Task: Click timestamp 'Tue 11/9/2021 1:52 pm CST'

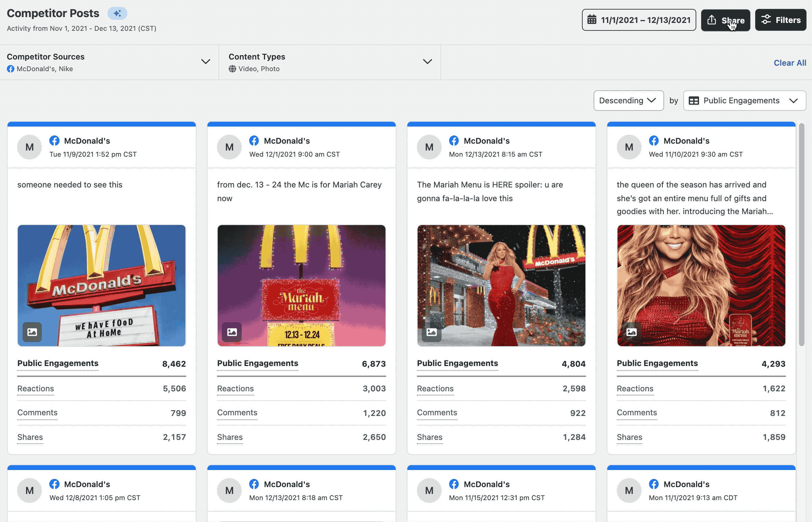Action: coord(93,154)
